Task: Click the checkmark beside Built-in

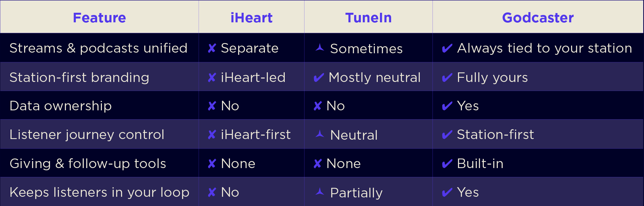Action: pyautogui.click(x=447, y=164)
